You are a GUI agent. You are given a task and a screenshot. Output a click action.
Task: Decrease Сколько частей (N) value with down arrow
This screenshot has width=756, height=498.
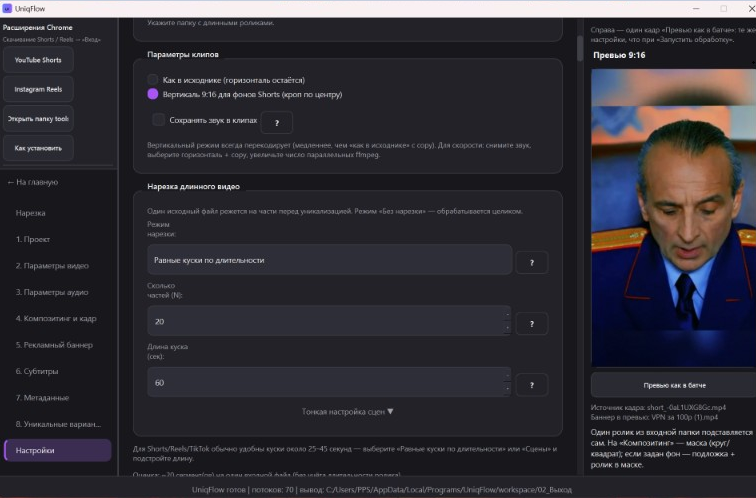(x=507, y=328)
